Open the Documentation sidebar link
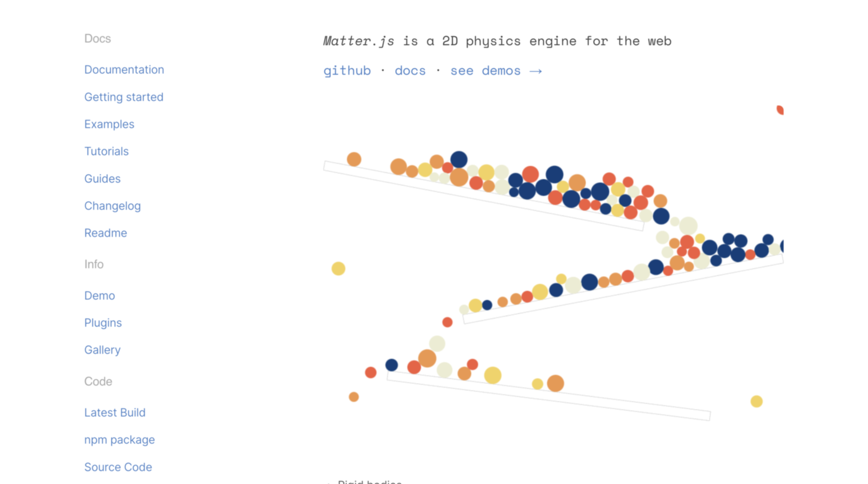868x484 pixels. click(x=124, y=70)
